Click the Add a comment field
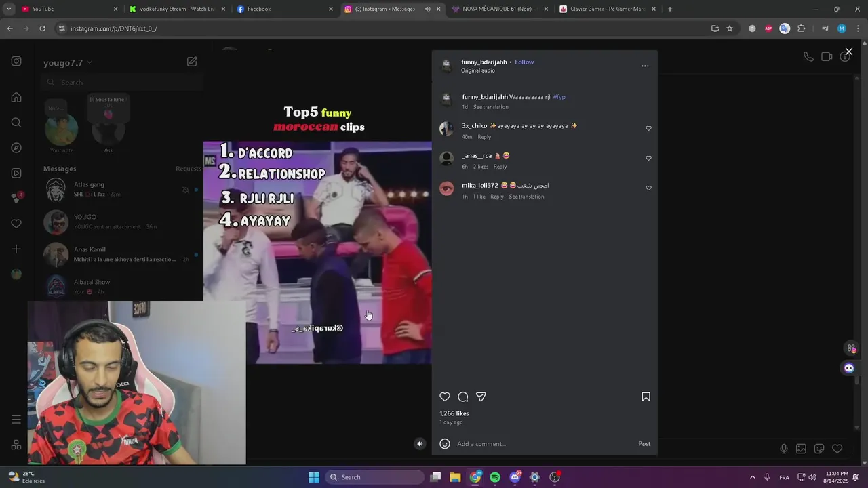Viewport: 868px width, 488px height. (x=545, y=444)
